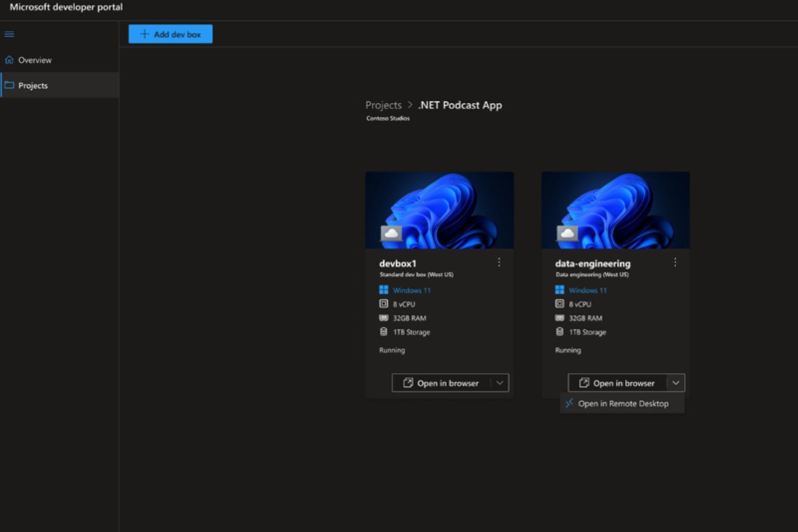Open data-engineering in browser
The image size is (798, 532).
pyautogui.click(x=617, y=383)
